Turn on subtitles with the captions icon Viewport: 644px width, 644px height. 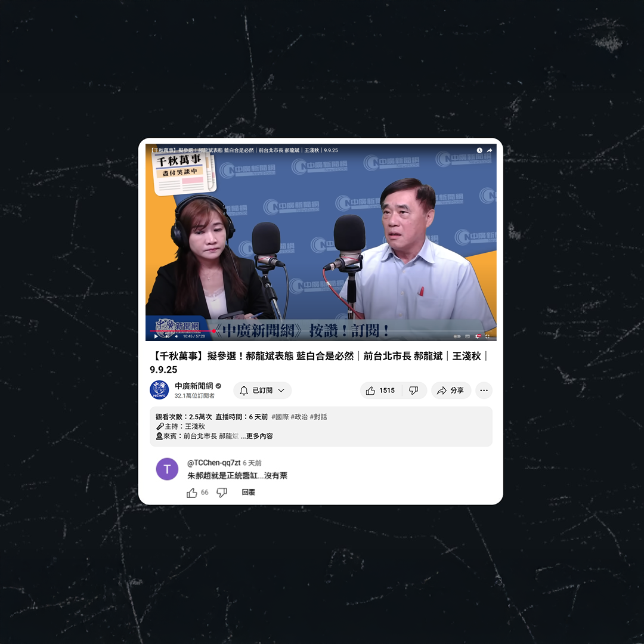tap(467, 336)
